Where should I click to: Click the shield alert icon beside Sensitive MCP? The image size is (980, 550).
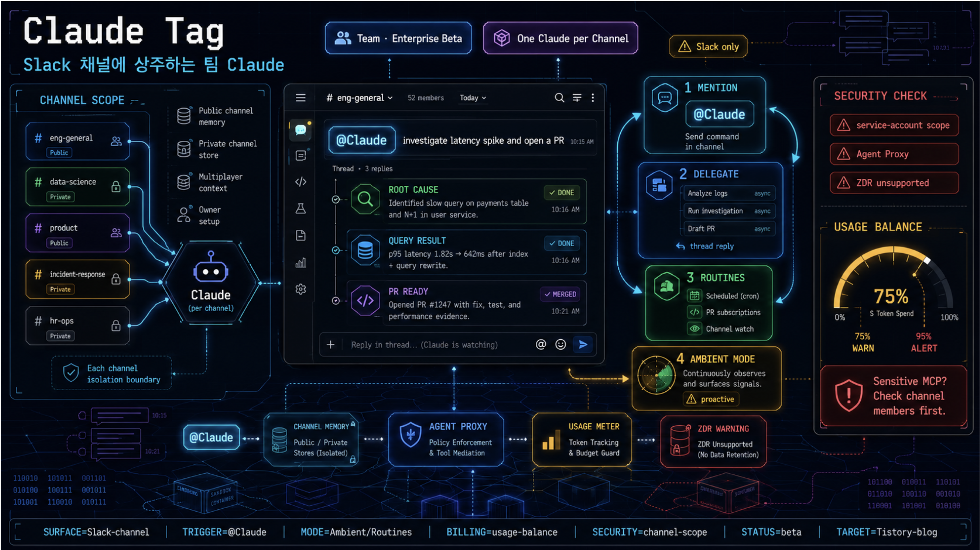tap(848, 396)
